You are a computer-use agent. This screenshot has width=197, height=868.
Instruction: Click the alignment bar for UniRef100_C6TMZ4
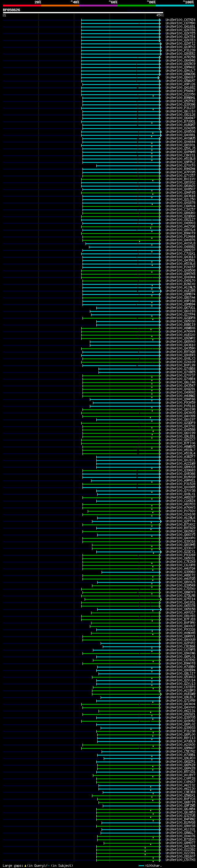(121, 20)
